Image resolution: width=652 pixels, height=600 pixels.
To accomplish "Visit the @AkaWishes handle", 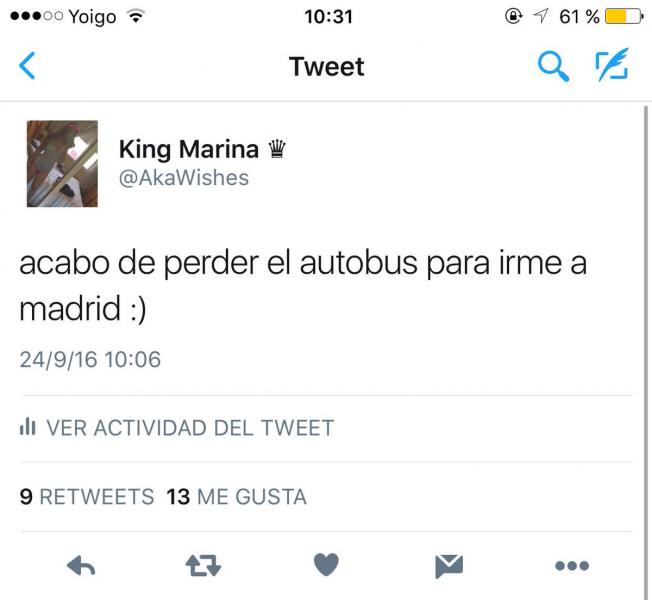I will tap(184, 178).
